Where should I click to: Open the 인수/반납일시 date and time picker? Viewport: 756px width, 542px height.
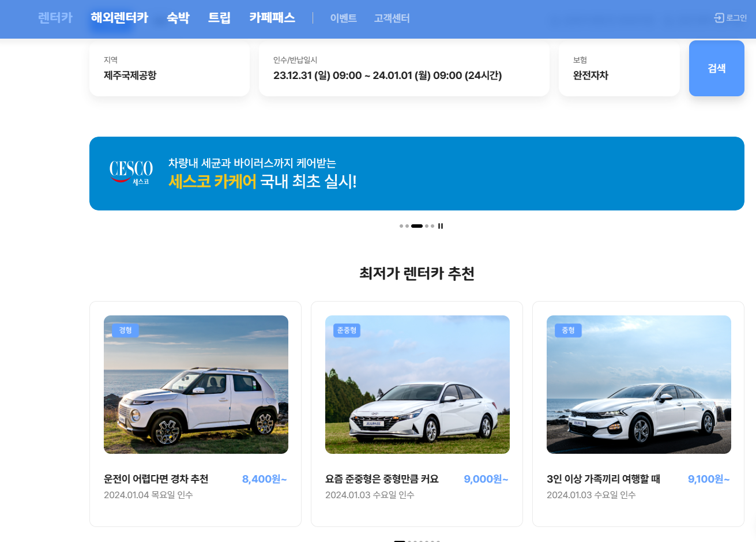pos(404,68)
